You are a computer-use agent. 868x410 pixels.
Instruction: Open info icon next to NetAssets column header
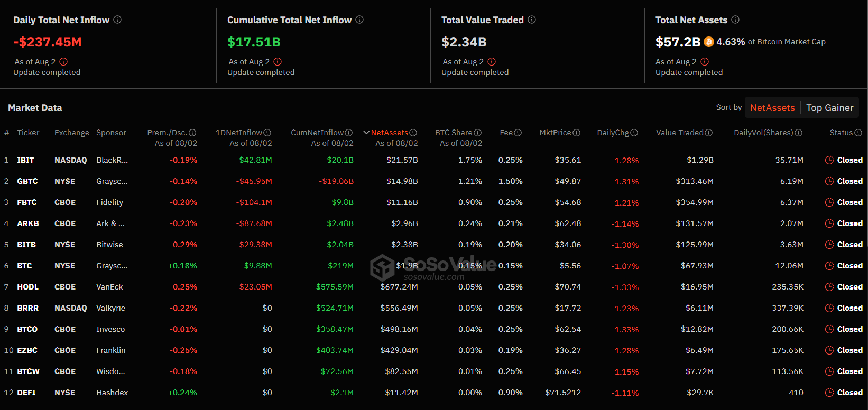coord(413,133)
